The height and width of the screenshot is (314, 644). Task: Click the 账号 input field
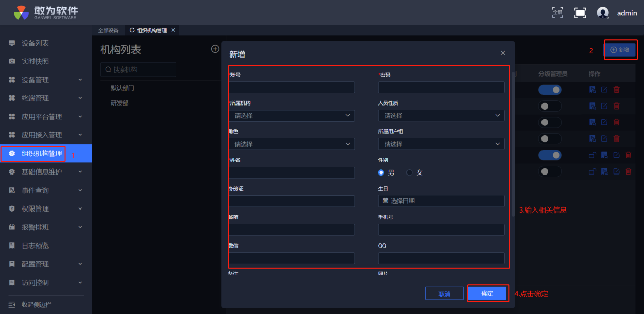point(292,87)
